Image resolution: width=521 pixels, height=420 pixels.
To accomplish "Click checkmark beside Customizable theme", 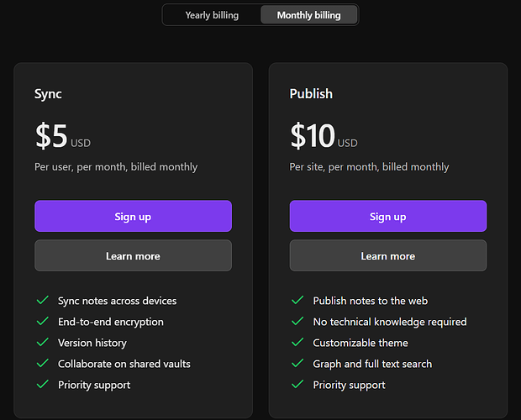I will [297, 342].
